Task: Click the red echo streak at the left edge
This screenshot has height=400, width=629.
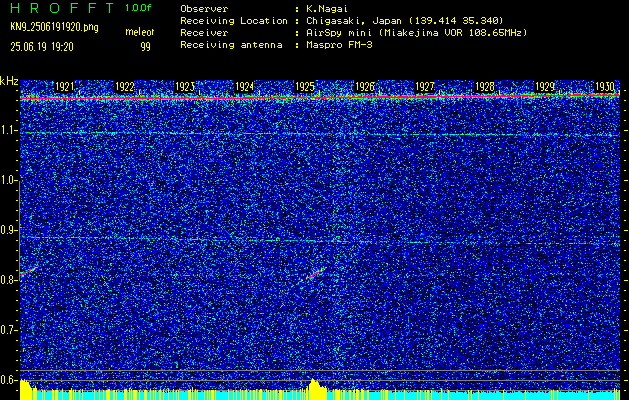Action: (28, 272)
